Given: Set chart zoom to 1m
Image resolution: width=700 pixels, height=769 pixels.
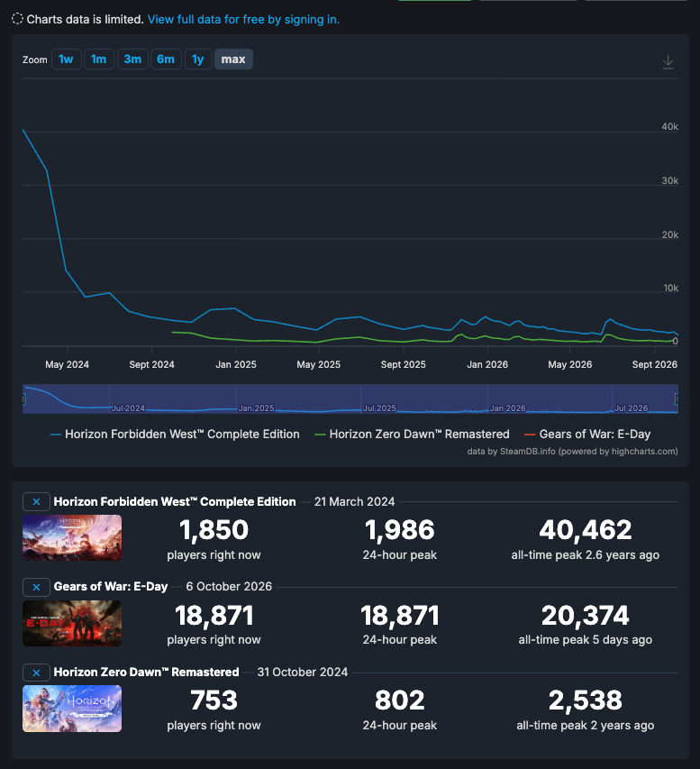Looking at the screenshot, I should [x=99, y=60].
